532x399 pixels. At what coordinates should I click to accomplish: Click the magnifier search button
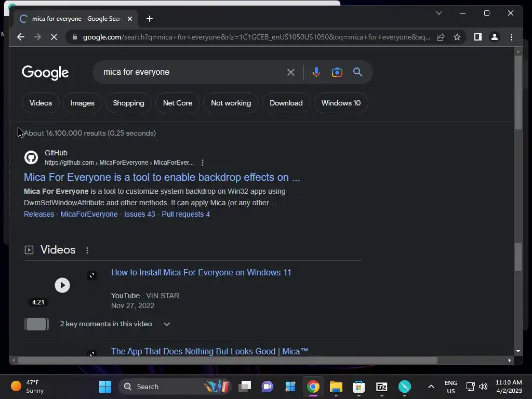357,72
